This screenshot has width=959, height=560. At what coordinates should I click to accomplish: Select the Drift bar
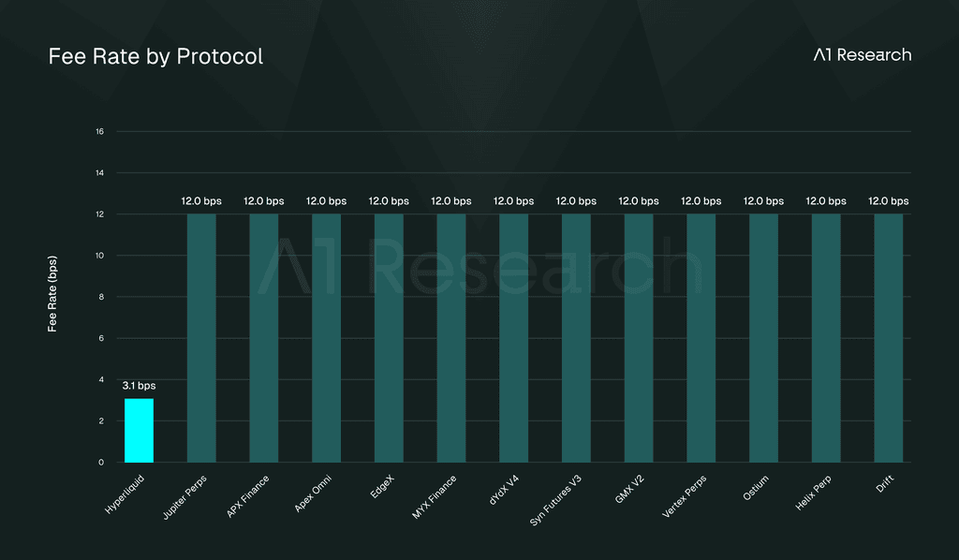coord(889,338)
